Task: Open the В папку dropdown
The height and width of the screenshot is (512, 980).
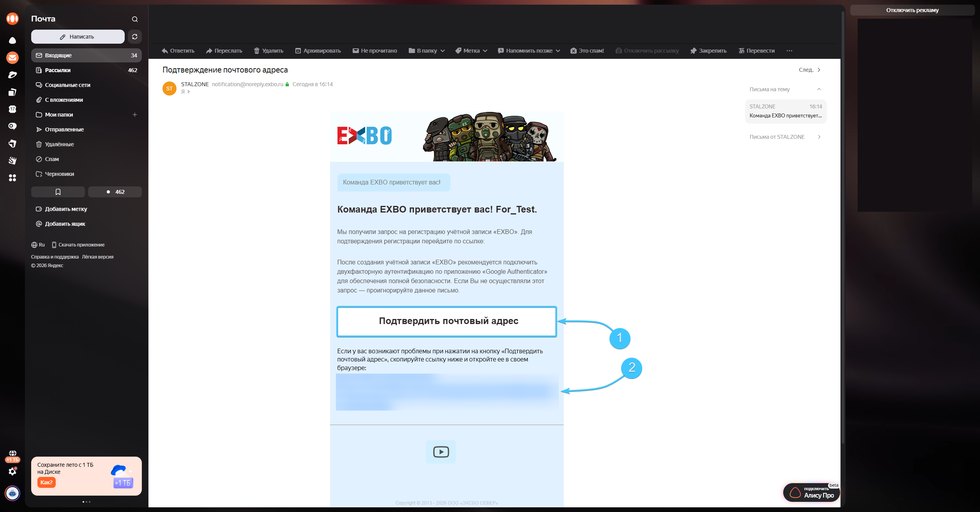Action: point(427,51)
